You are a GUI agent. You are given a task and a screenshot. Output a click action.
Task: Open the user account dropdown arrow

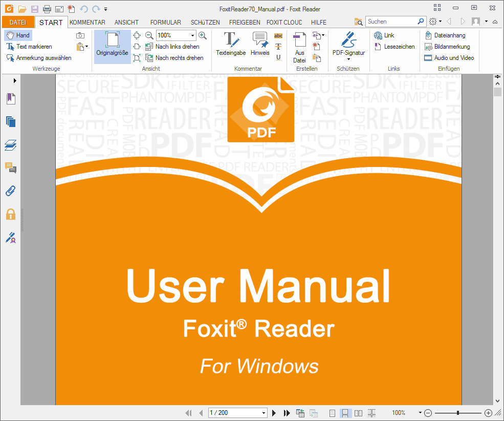point(486,22)
